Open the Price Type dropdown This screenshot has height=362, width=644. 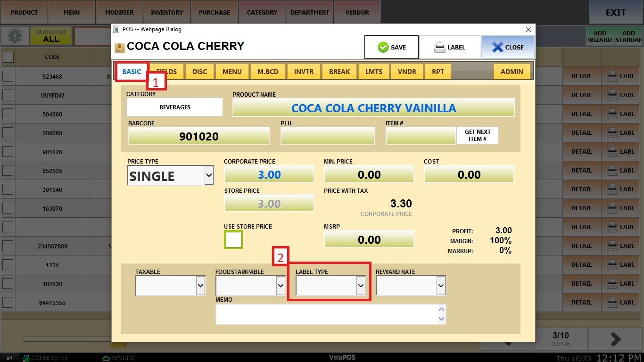(209, 176)
